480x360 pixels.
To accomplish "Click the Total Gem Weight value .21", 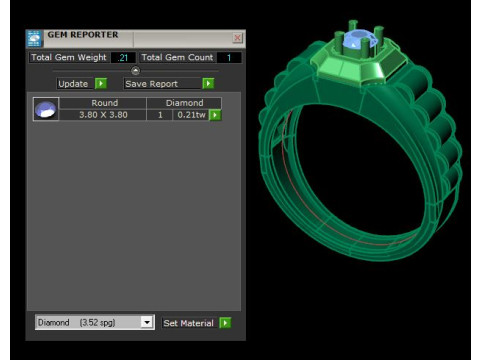I will [x=123, y=58].
